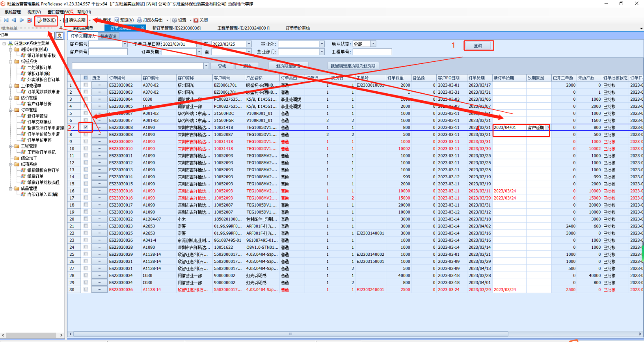The height and width of the screenshot is (342, 644).
Task: Check the box for row 10 ES23030010
Action: [x=86, y=149]
